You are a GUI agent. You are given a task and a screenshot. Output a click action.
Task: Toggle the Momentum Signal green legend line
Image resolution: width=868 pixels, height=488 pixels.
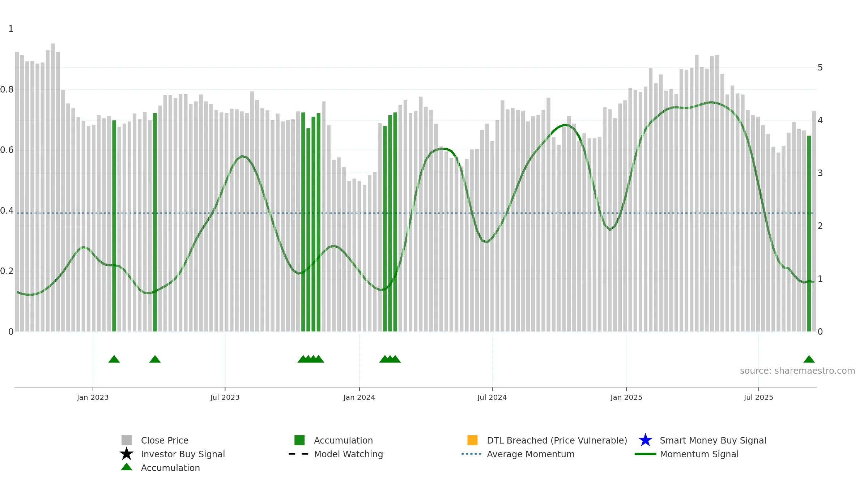click(645, 454)
